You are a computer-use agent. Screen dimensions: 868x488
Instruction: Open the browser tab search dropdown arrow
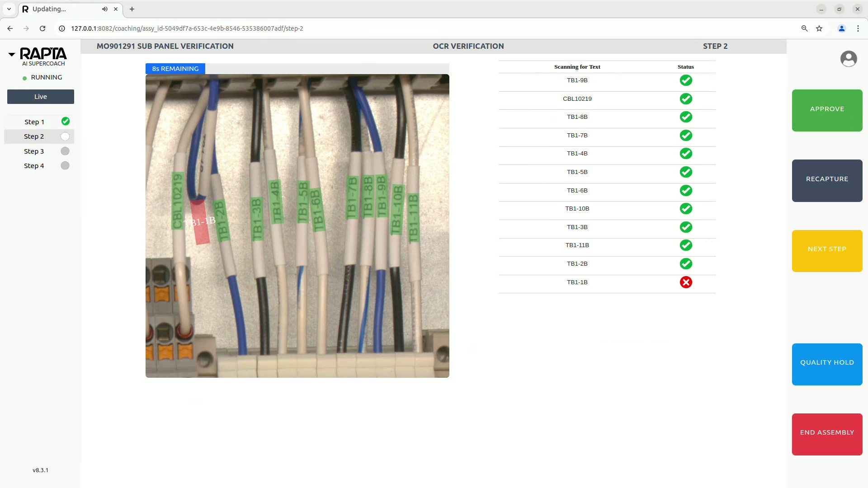point(9,9)
